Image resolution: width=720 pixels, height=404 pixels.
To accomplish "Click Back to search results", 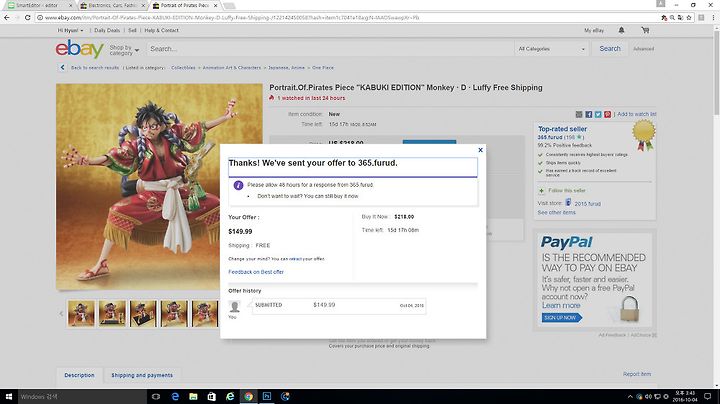I will (x=95, y=67).
